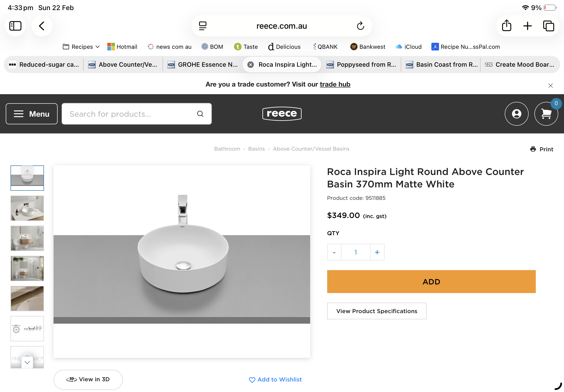Click the search magnifier icon

(x=200, y=114)
